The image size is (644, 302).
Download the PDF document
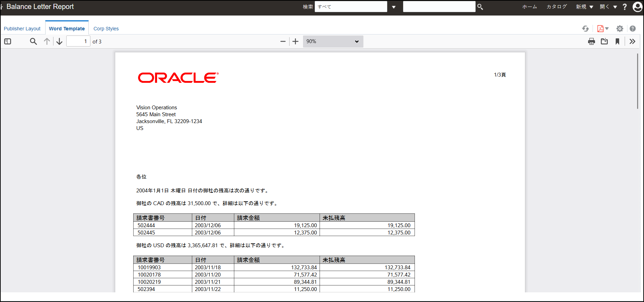click(604, 41)
